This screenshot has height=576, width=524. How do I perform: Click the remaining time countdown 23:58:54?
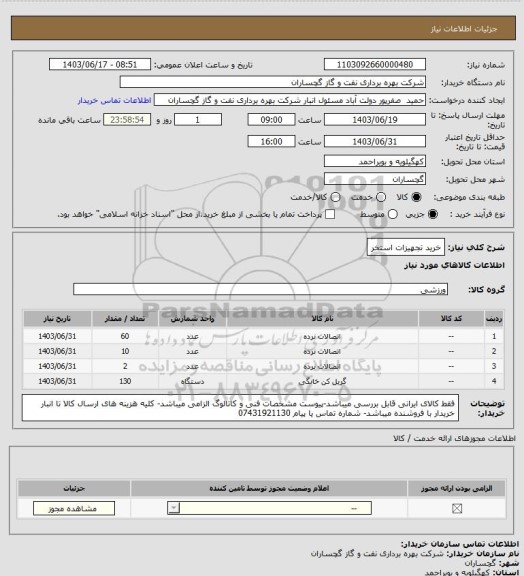127,120
